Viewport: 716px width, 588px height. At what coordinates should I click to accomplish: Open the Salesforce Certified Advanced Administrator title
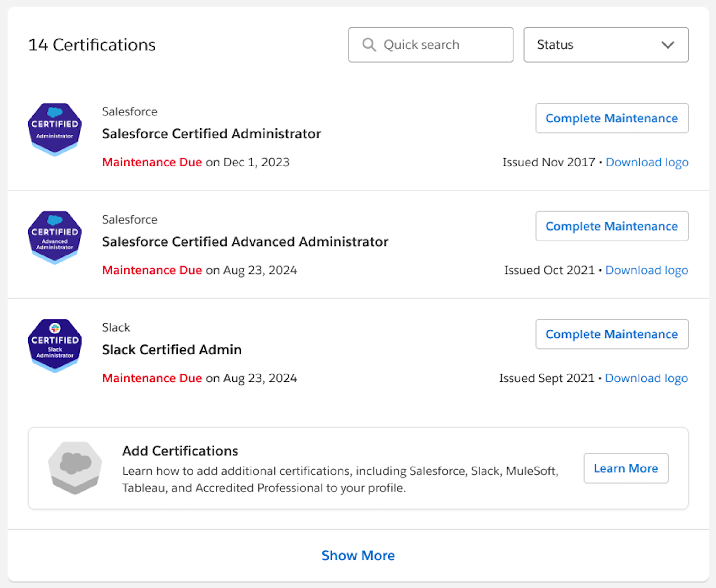(245, 242)
